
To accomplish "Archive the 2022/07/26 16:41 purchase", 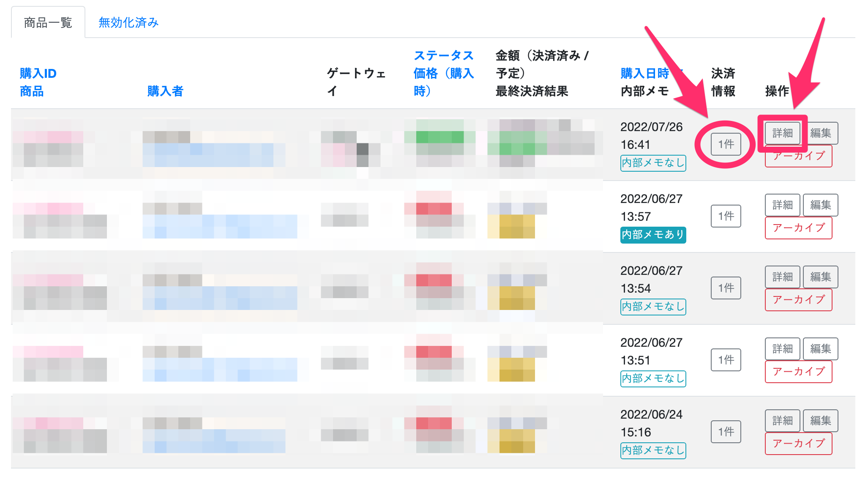I will [798, 156].
